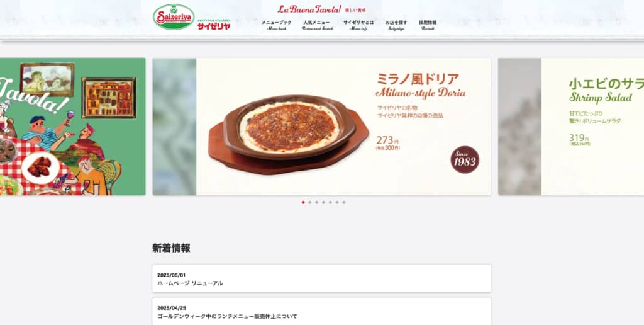
Task: Click the green oval Saizeriya logo
Action: pyautogui.click(x=174, y=17)
